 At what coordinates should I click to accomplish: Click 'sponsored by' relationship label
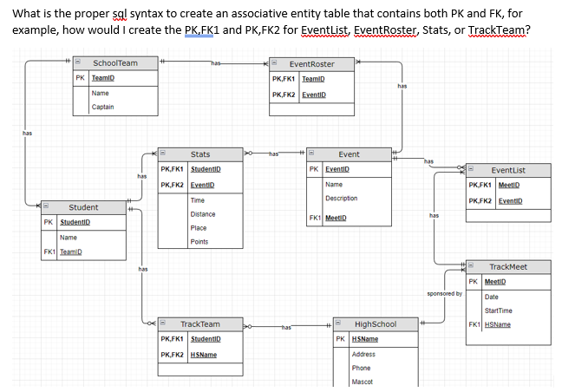click(444, 293)
